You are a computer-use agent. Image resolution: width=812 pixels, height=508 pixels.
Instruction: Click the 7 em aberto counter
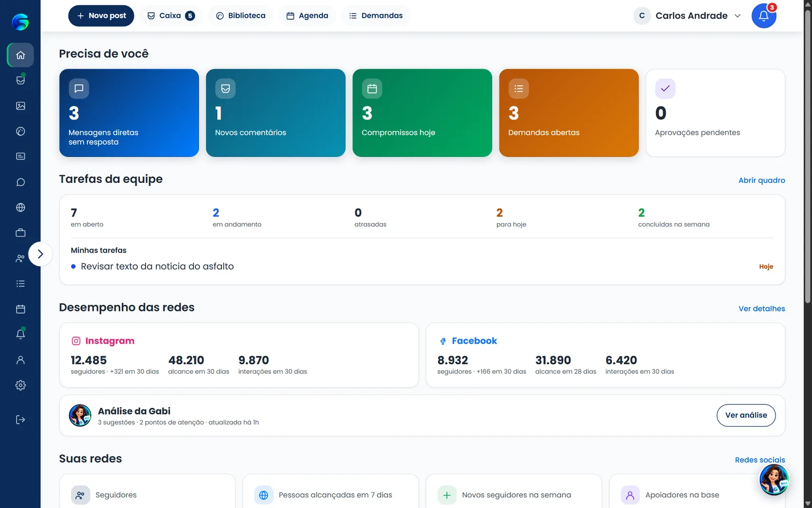click(x=87, y=217)
